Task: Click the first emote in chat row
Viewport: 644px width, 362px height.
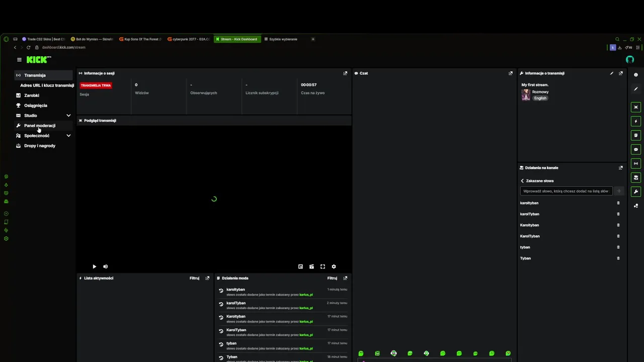Action: click(361, 353)
